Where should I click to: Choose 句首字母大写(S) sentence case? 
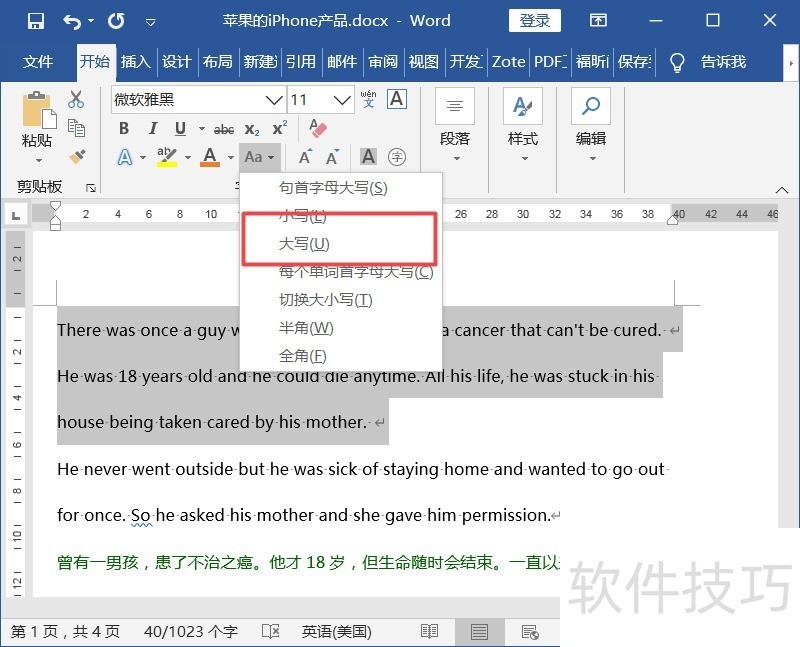(341, 188)
